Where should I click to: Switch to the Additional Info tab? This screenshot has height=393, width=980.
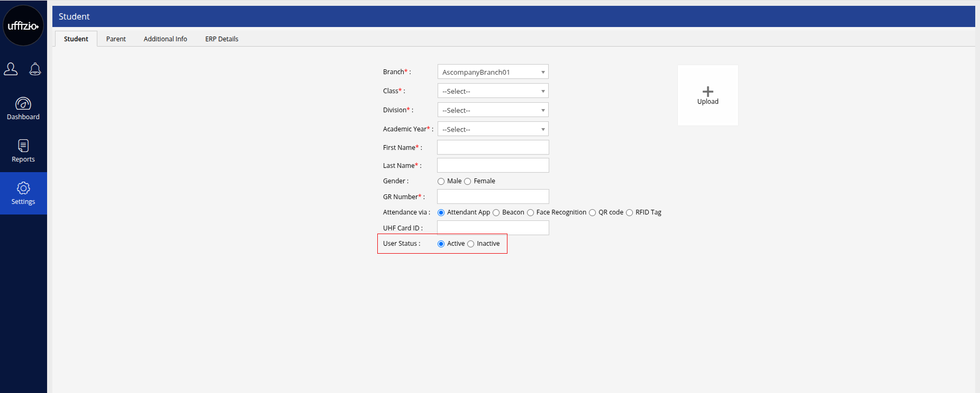tap(165, 39)
